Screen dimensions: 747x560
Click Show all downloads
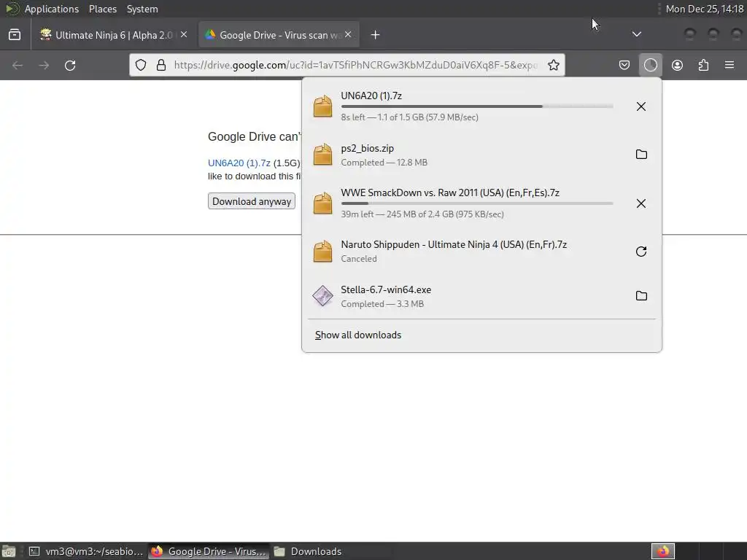click(357, 335)
